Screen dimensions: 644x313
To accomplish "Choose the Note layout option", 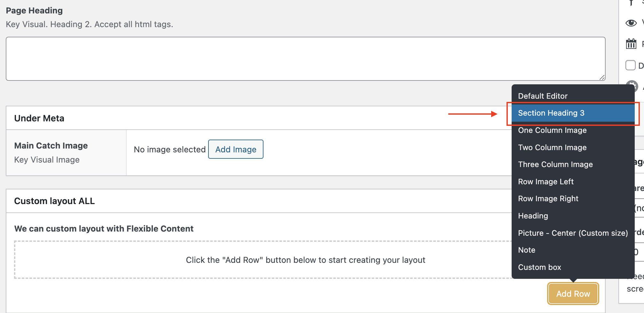I will pyautogui.click(x=526, y=250).
